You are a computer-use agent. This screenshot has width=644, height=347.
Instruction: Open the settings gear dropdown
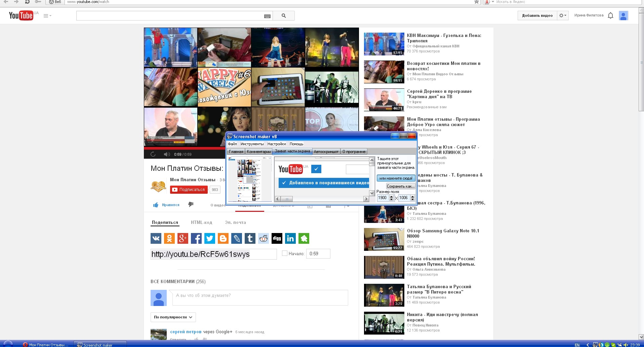tap(563, 15)
